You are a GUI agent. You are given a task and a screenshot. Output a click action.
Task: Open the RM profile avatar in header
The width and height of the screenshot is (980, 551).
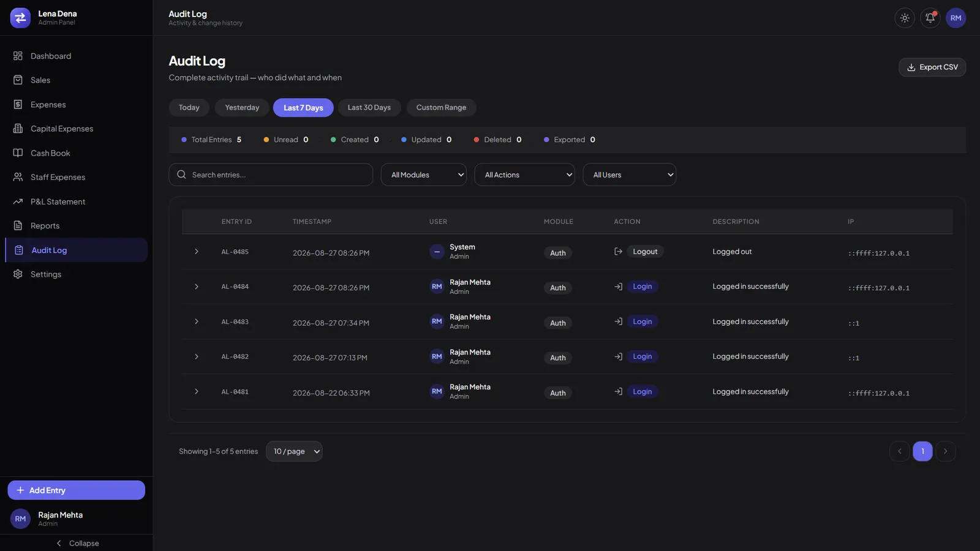click(x=956, y=18)
